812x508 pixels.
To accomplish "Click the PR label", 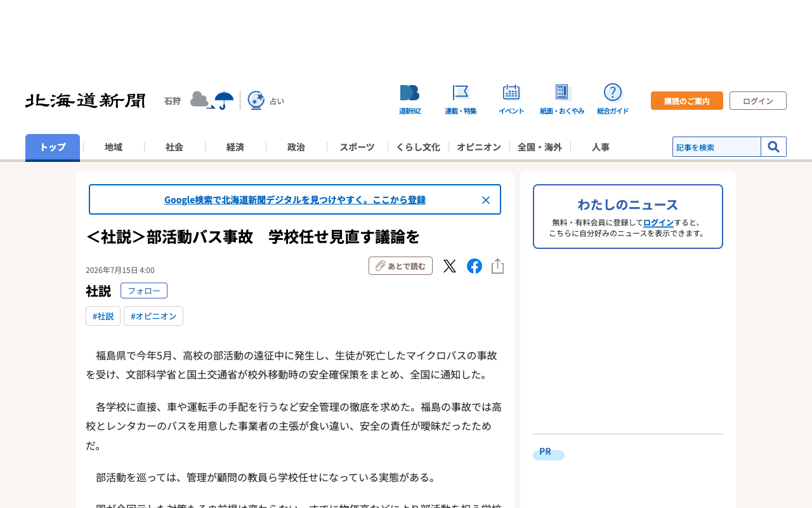I will click(x=546, y=451).
